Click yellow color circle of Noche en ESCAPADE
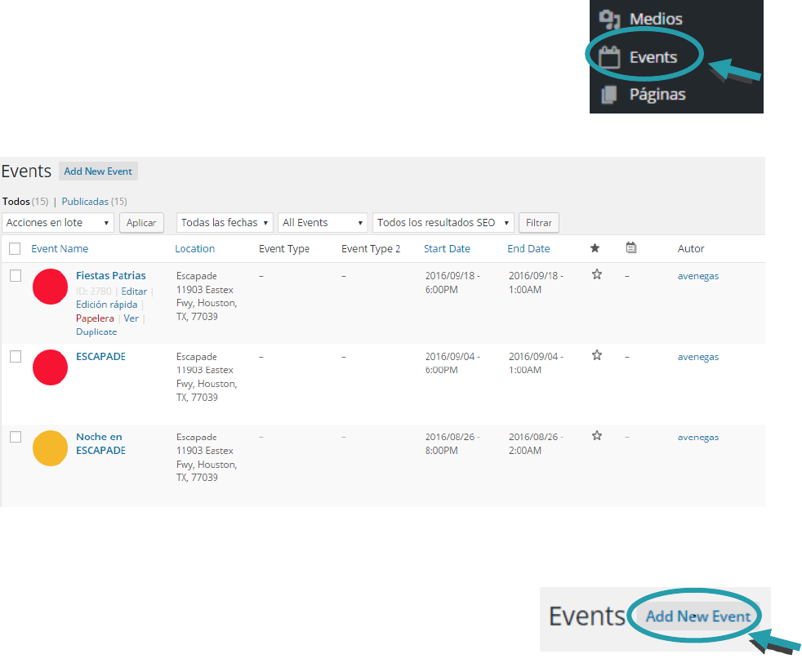 tap(50, 448)
